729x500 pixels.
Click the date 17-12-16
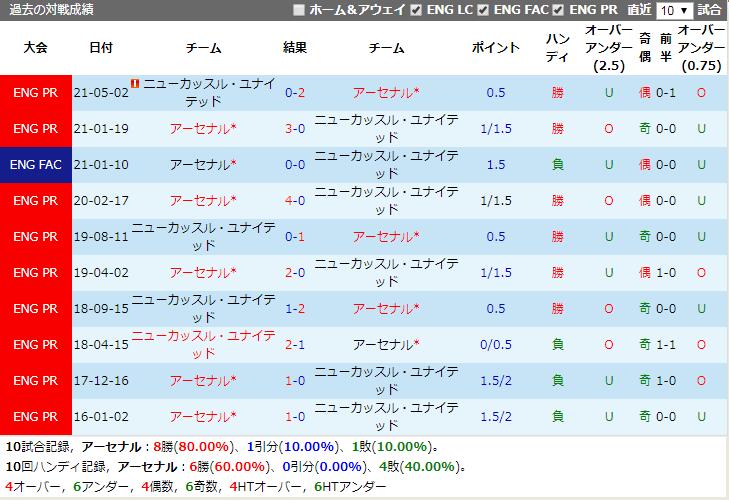click(101, 381)
